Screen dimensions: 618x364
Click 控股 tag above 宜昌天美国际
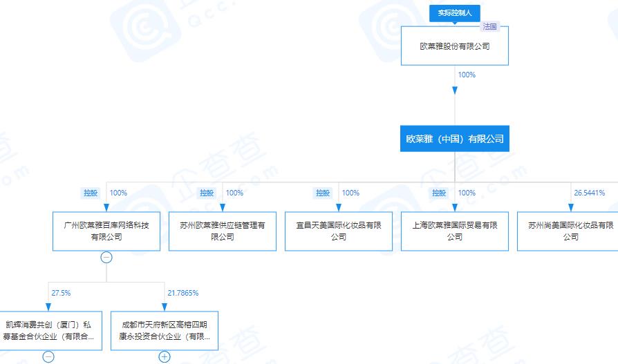322,193
